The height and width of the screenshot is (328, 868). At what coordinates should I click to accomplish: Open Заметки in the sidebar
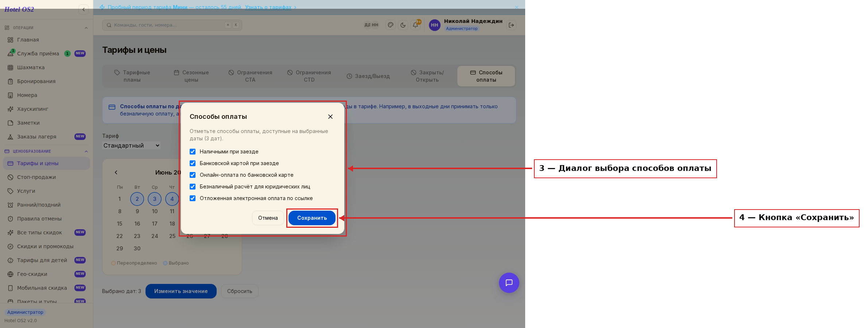46,123
